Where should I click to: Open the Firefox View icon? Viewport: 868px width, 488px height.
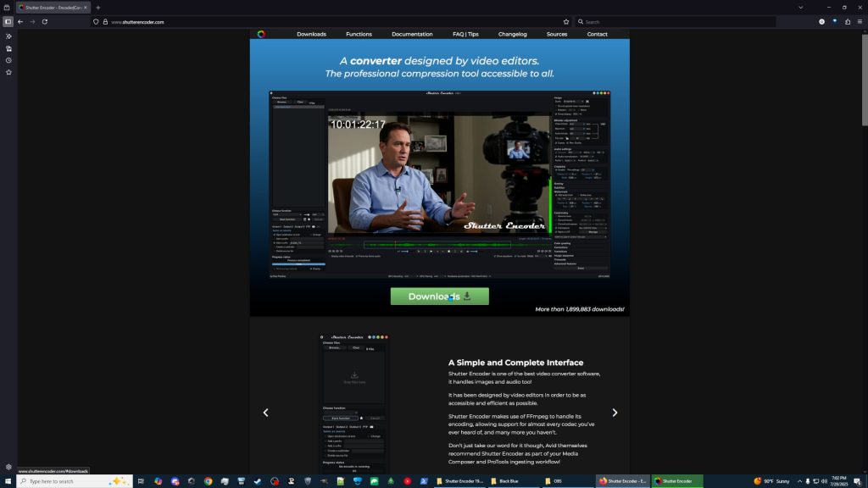pyautogui.click(x=7, y=8)
